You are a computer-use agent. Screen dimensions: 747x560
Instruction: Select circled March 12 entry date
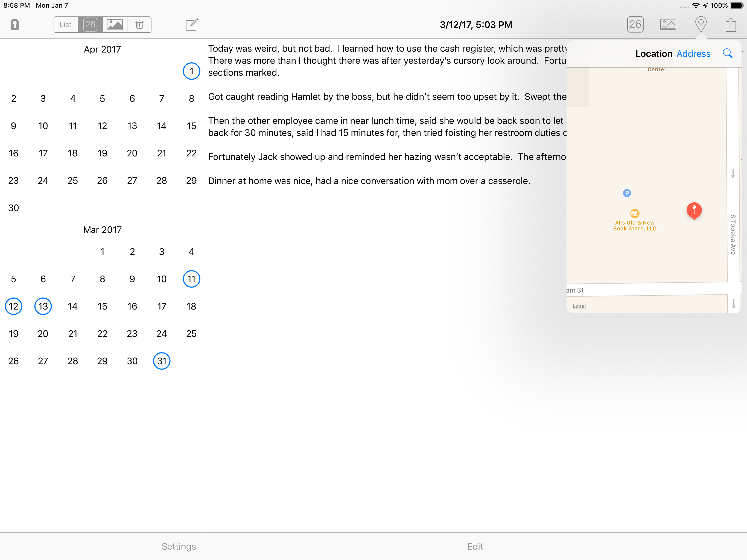tap(13, 306)
